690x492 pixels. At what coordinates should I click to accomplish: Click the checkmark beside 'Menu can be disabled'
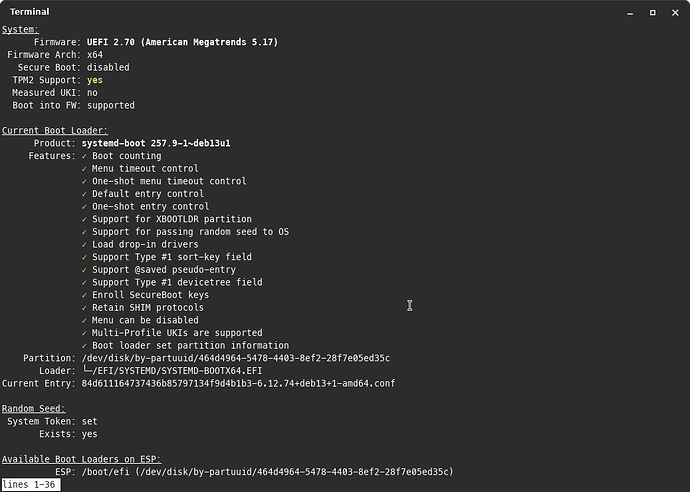[85, 320]
